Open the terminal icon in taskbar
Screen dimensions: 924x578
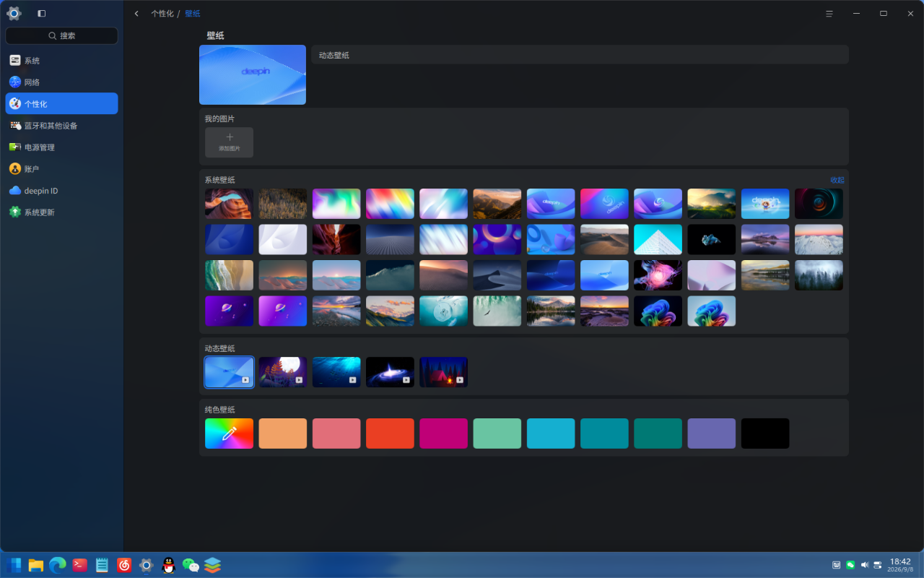80,565
